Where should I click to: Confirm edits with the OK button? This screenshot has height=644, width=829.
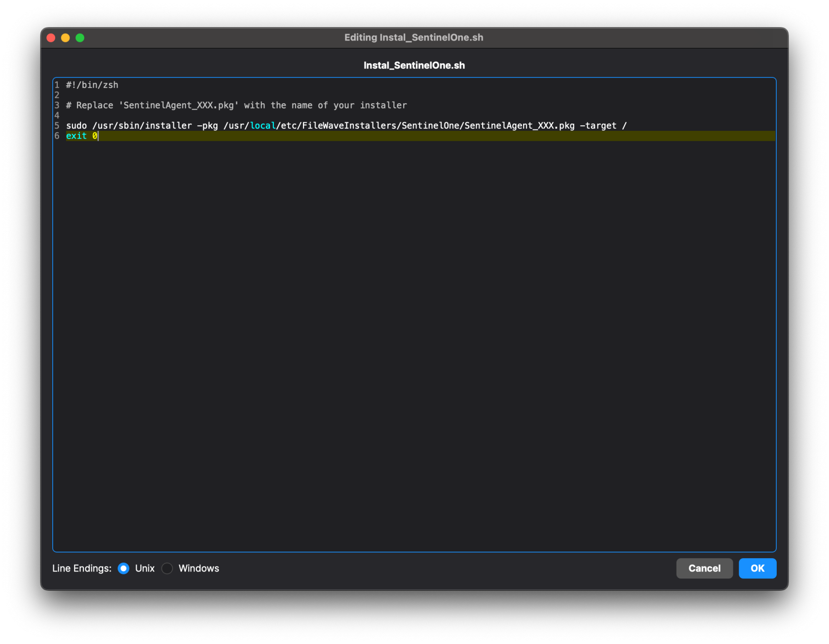[x=757, y=568]
